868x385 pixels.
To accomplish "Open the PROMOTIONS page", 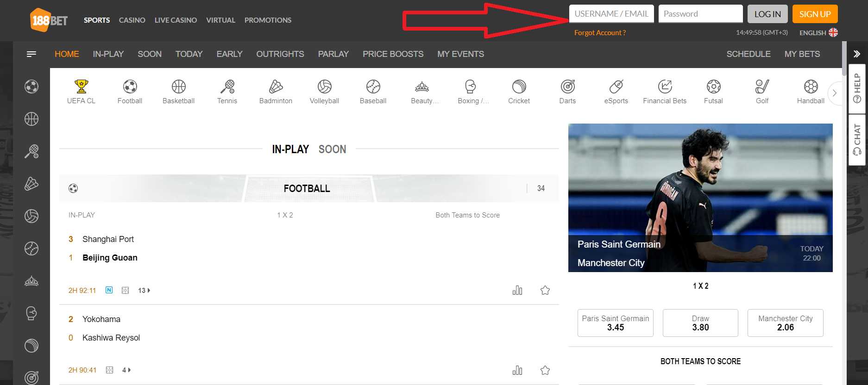I will tap(268, 20).
